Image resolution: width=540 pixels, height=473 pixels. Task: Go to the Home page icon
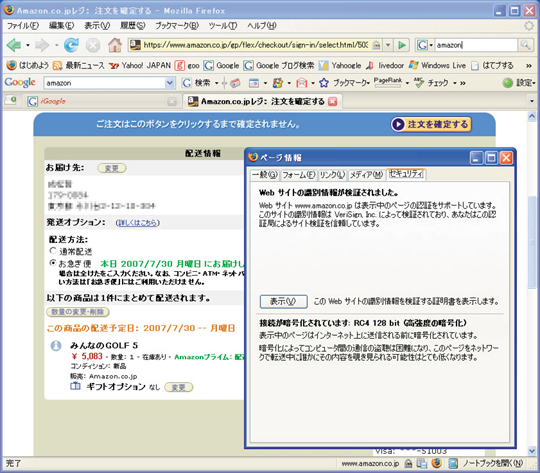click(115, 45)
